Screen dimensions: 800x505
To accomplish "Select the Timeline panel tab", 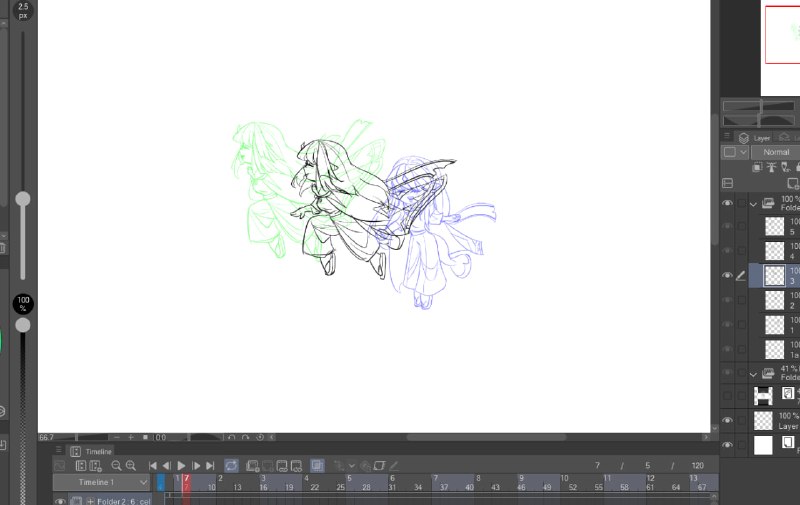I will 91,451.
